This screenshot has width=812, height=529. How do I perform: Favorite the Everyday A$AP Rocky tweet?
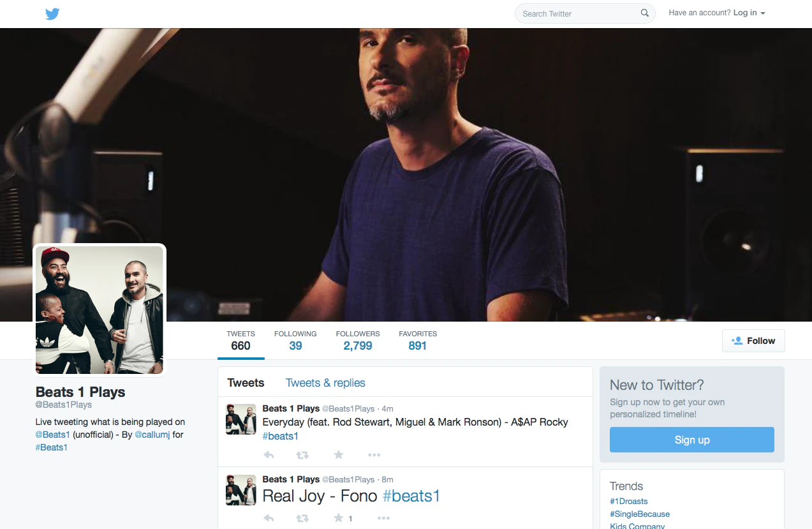[339, 454]
